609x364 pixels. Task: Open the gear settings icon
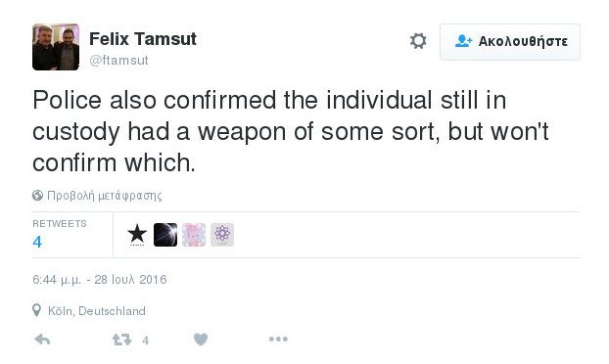click(x=418, y=41)
